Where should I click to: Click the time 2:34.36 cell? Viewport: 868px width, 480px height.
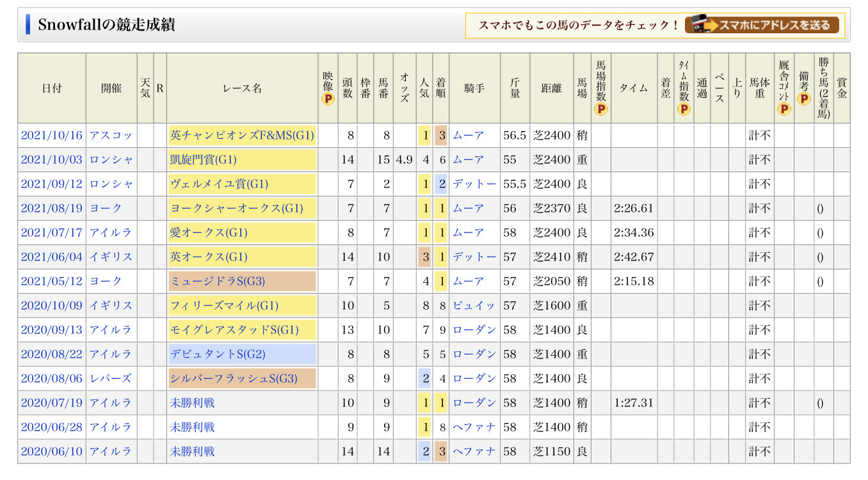[634, 233]
